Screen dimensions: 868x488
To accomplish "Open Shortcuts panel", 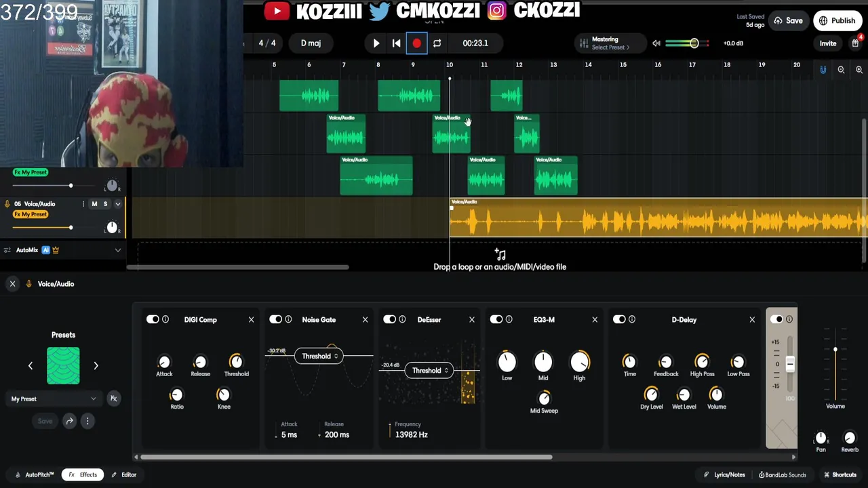I will click(x=840, y=474).
